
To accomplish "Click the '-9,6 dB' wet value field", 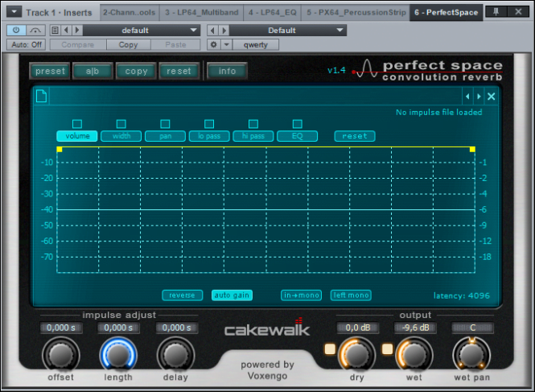I will 415,328.
